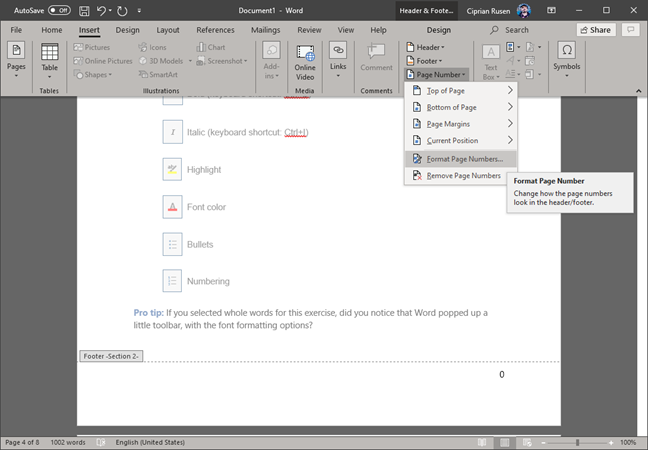648x450 pixels.
Task: Click the Quick Parts icon
Action: (512, 47)
